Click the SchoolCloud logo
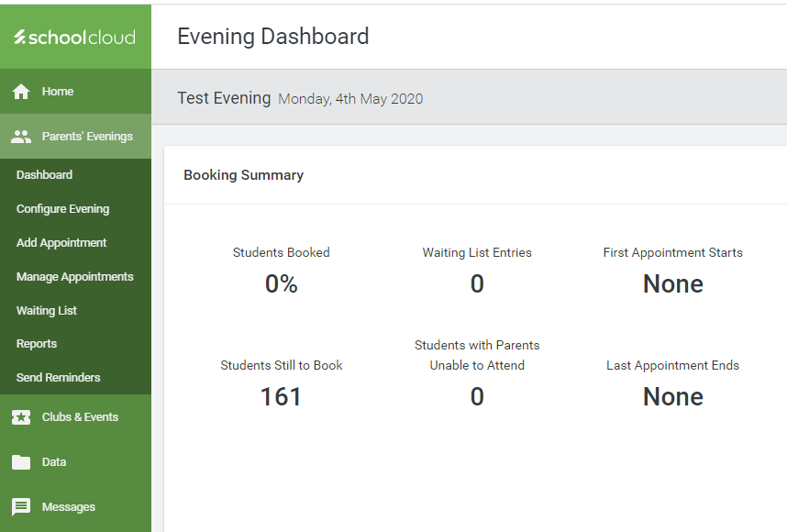 [75, 37]
